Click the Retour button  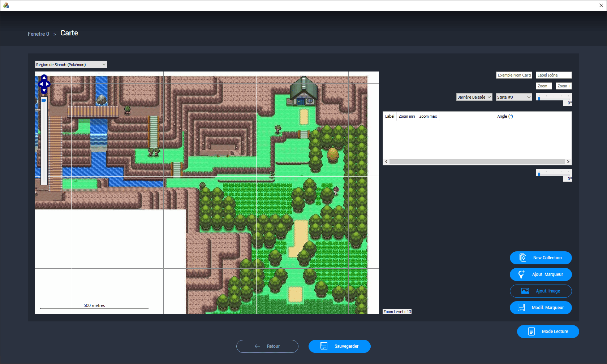[267, 346]
